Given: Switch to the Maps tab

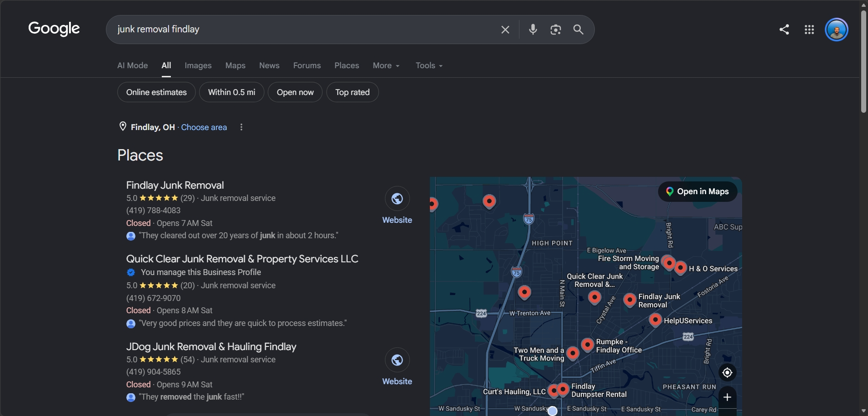Looking at the screenshot, I should click(x=235, y=65).
